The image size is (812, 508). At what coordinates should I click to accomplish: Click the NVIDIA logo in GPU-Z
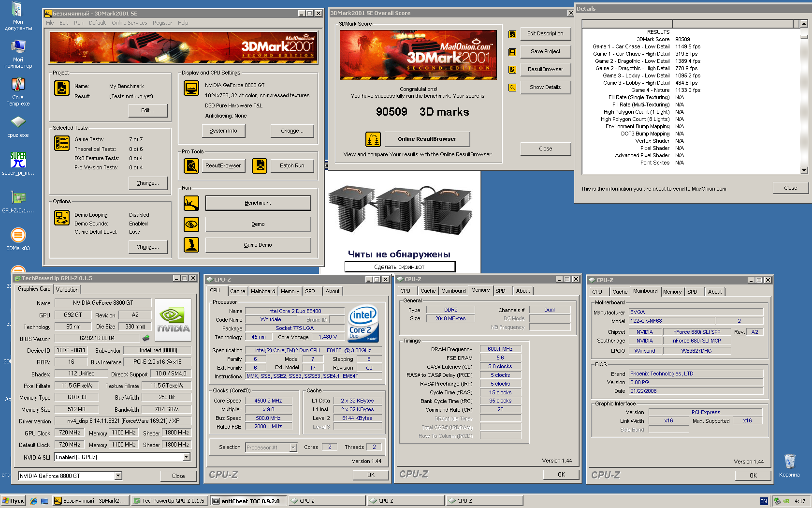pos(173,321)
